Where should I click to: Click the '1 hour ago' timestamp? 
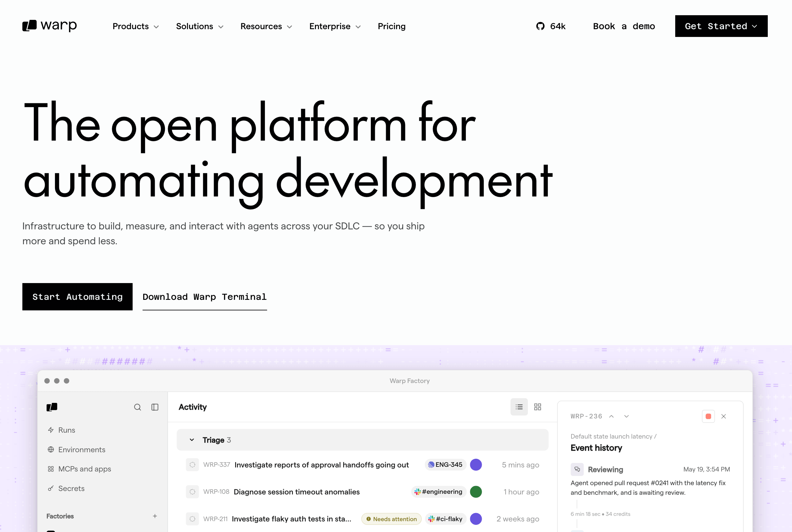click(x=521, y=492)
